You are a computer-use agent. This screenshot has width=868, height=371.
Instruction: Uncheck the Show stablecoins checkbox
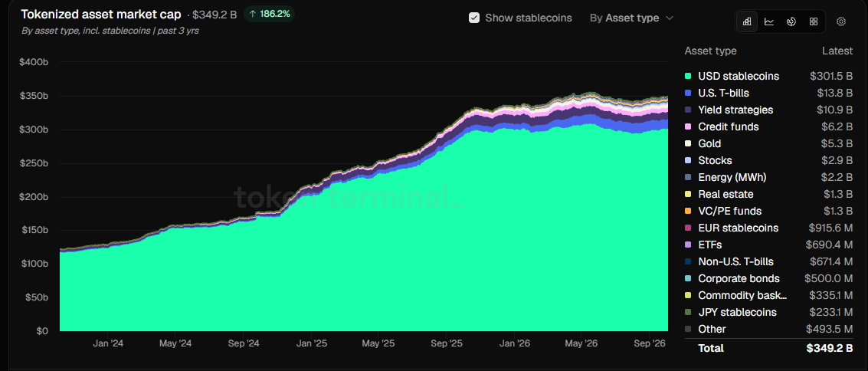click(474, 18)
